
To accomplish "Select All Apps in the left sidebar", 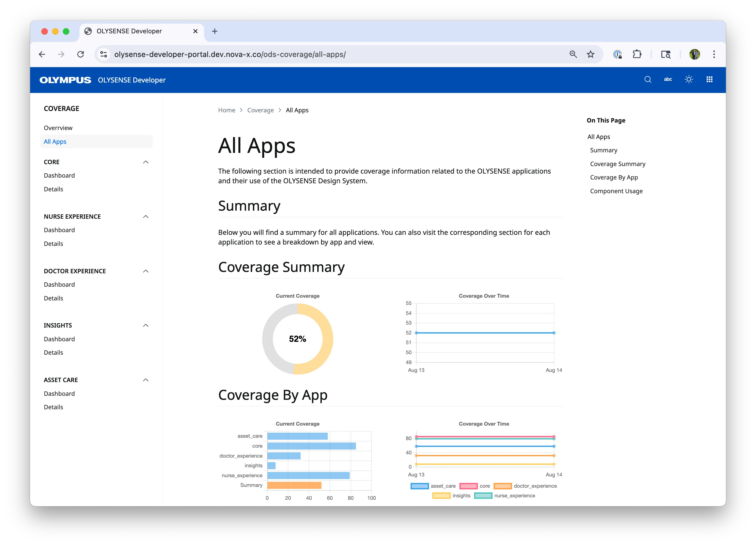I will pos(55,141).
